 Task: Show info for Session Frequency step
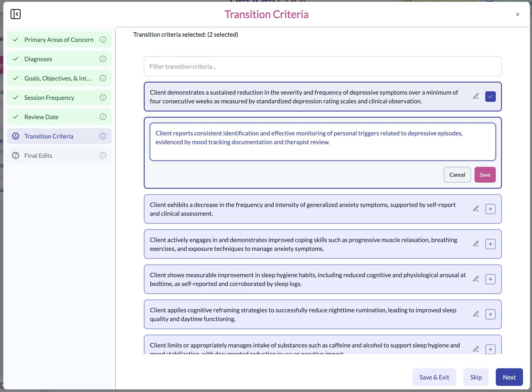(103, 97)
